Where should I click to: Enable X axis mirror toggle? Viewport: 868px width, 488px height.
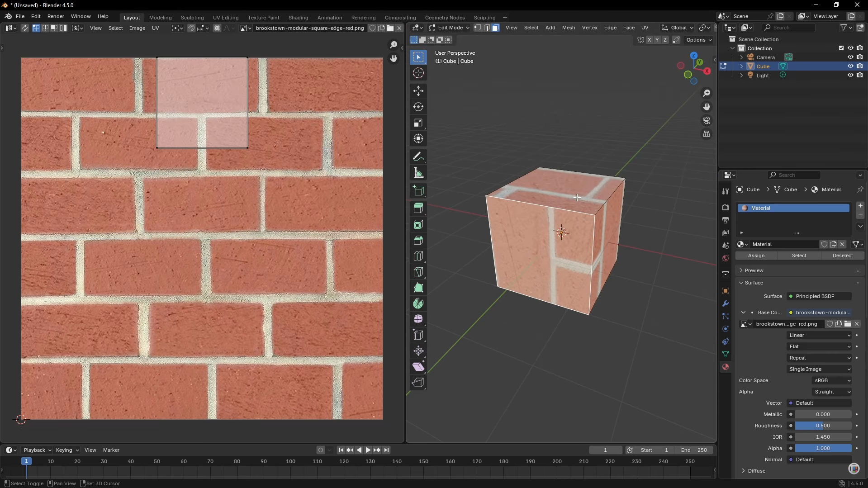pyautogui.click(x=650, y=40)
